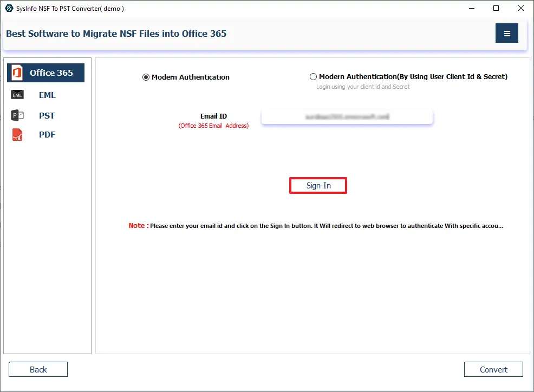This screenshot has width=534, height=392.
Task: Enable Modern Authentication by Client Id & Secret
Action: (x=313, y=77)
